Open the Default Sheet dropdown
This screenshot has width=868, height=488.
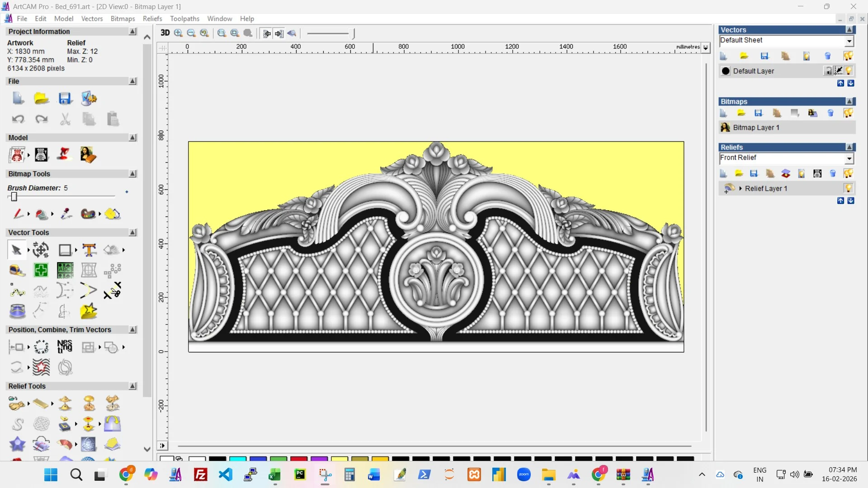point(849,41)
